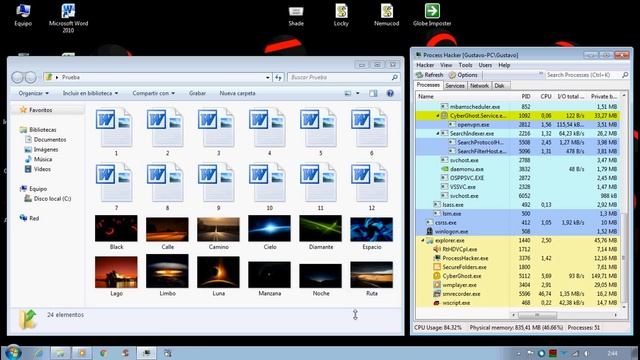
Task: Open the View menu in Process Hacker
Action: [x=446, y=65]
